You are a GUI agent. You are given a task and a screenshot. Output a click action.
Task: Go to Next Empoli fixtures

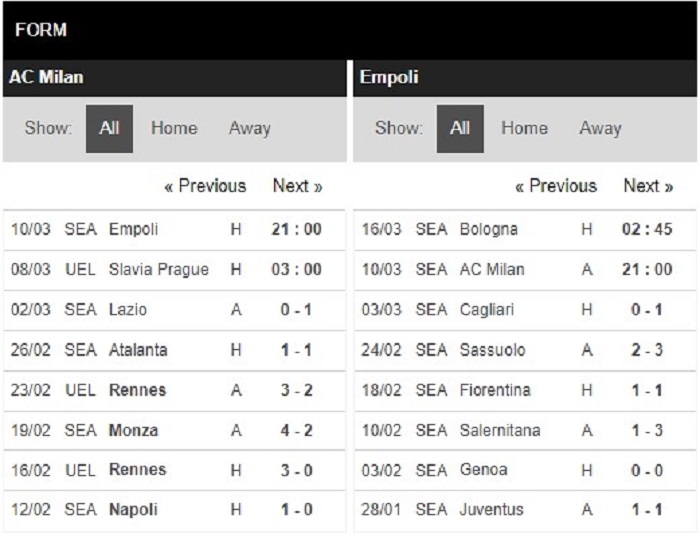pos(648,186)
